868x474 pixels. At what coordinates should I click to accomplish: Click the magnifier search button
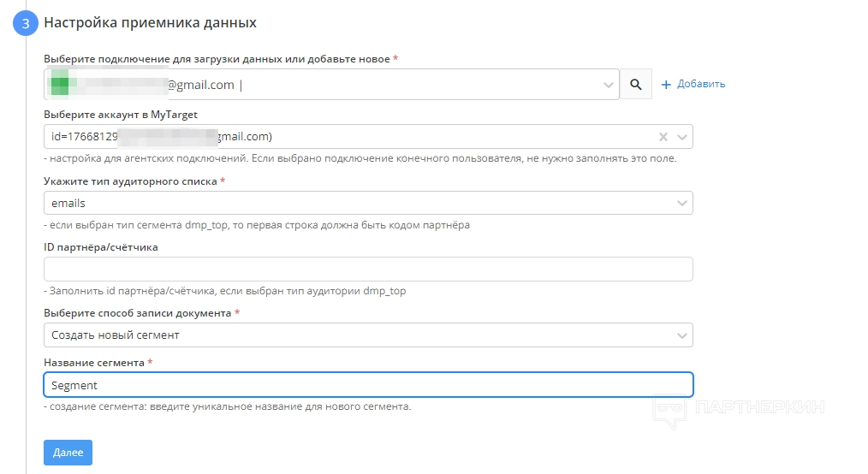tap(635, 84)
